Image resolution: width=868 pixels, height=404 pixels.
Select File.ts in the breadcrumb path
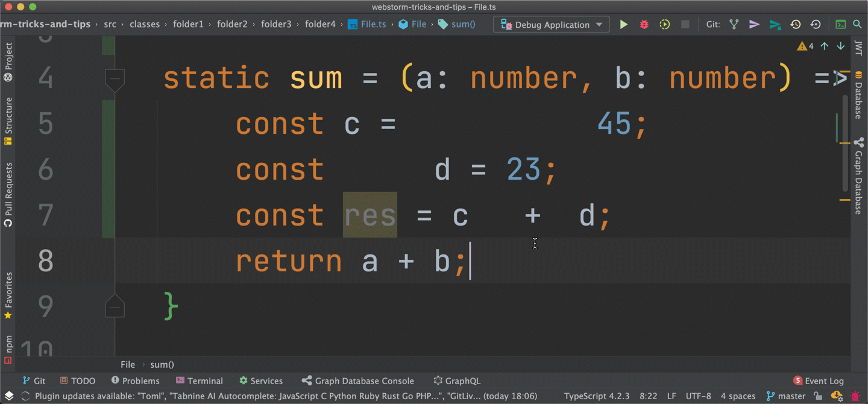point(367,25)
